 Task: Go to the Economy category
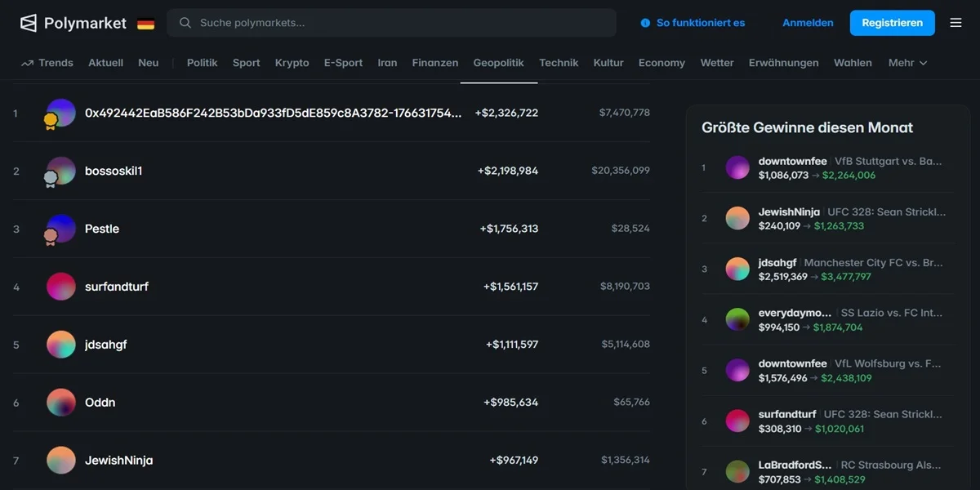point(661,63)
